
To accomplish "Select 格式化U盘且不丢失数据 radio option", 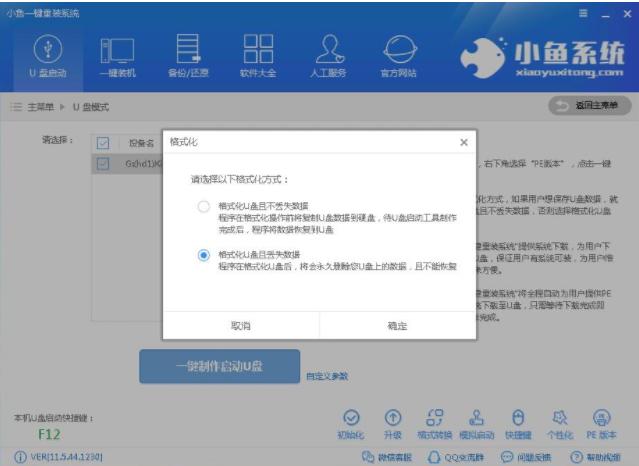I will coord(204,206).
